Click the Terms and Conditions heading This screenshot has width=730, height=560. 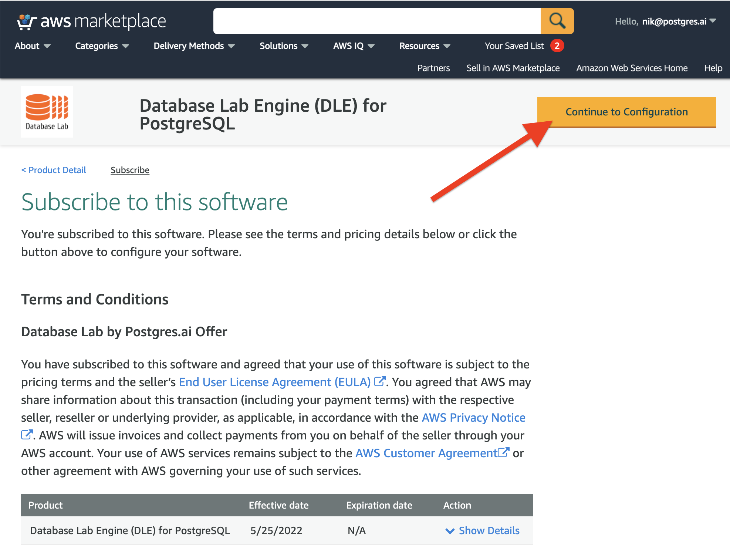point(95,299)
